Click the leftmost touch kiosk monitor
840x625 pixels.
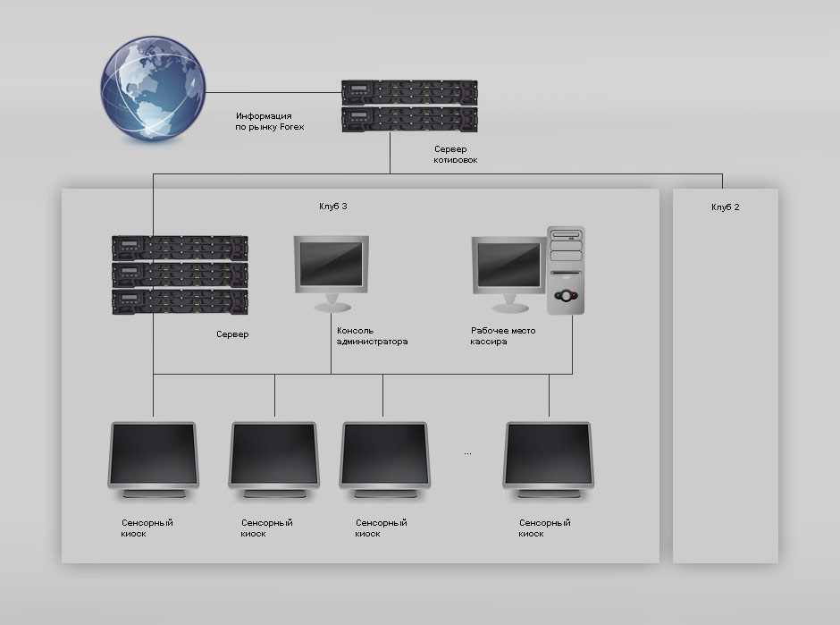coord(153,456)
